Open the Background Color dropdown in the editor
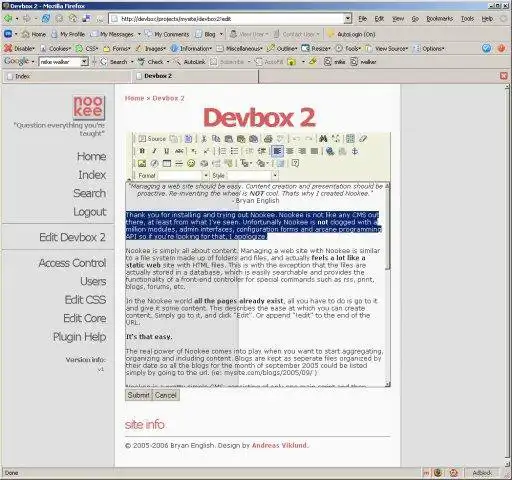This screenshot has width=512, height=480. click(x=263, y=163)
